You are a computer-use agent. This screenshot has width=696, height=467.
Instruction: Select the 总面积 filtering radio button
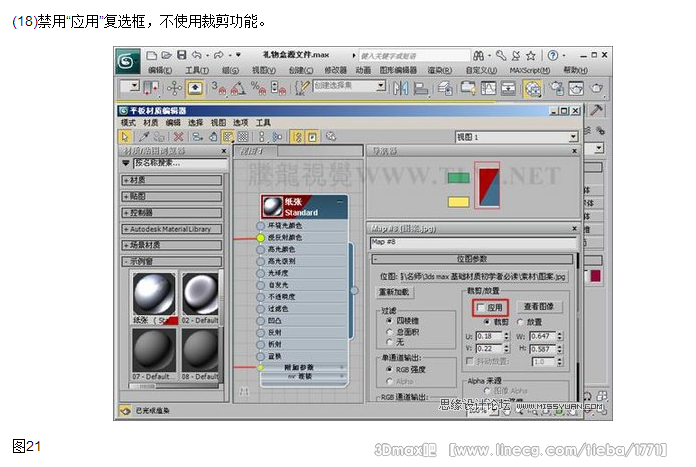389,332
